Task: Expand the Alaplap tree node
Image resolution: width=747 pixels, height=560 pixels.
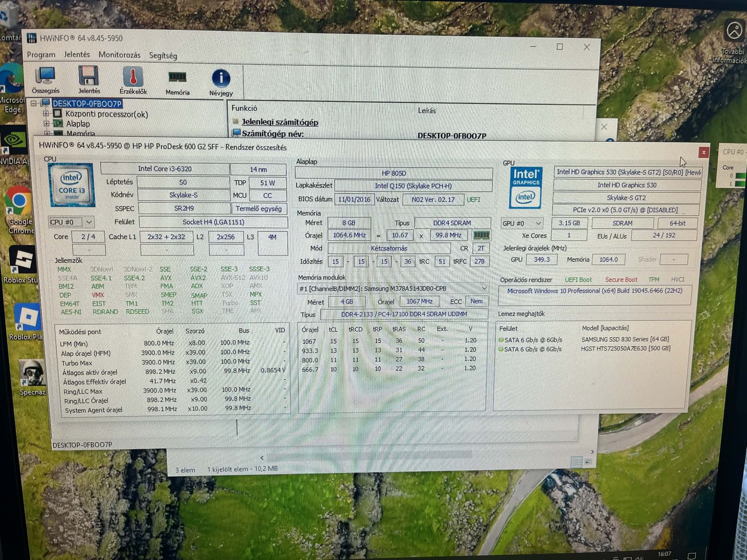Action: point(46,124)
